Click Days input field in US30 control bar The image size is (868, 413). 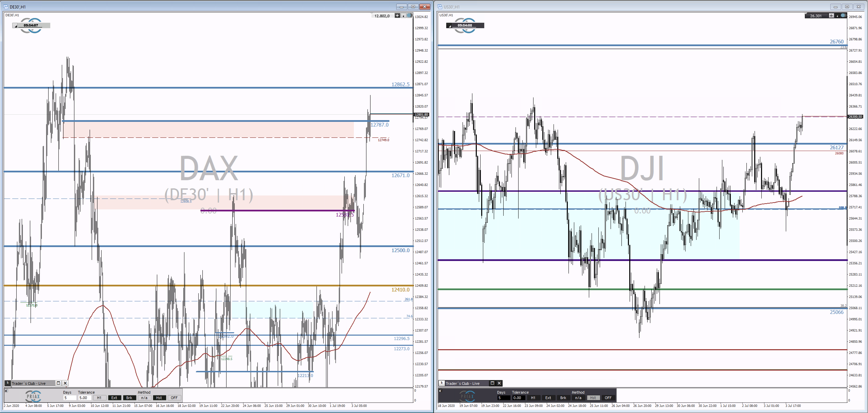point(504,398)
